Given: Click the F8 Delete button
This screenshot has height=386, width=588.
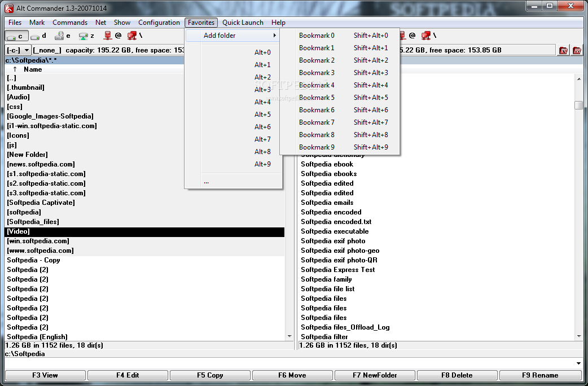Looking at the screenshot, I should tap(457, 375).
